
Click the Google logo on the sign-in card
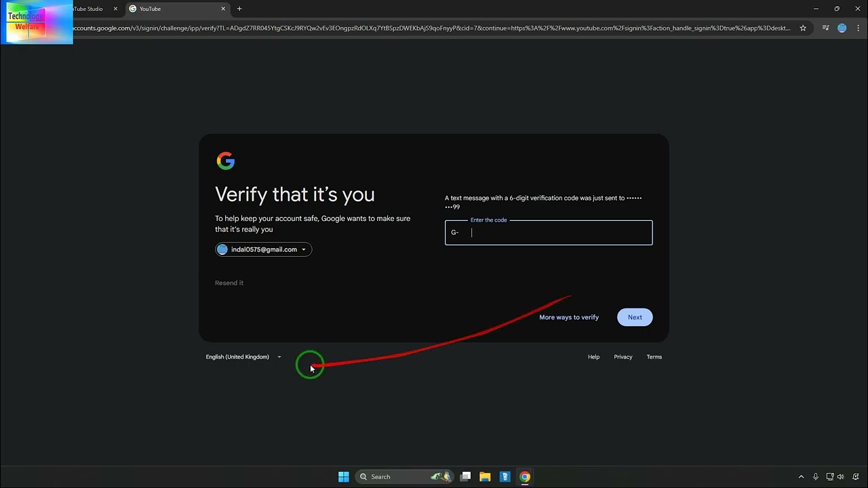[x=225, y=161]
